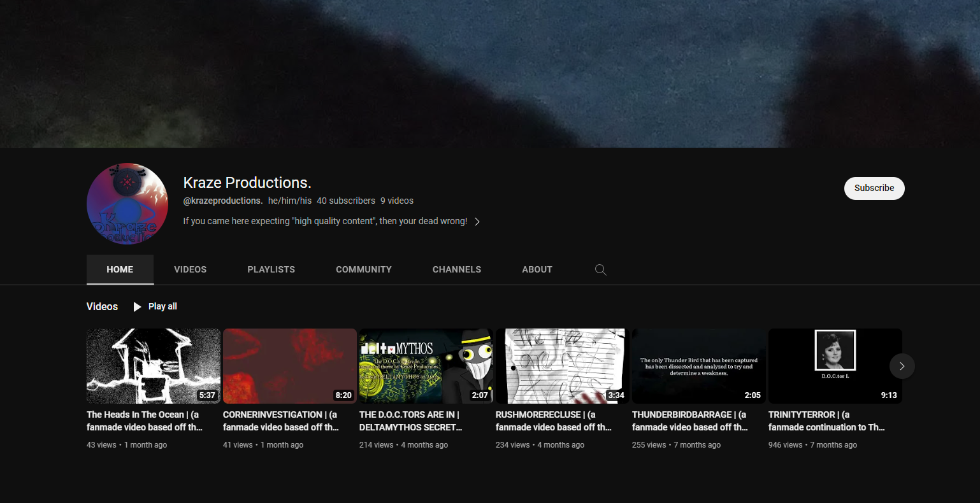Play the THUNDERBIRDBARRAGE thumbnail

click(x=699, y=366)
